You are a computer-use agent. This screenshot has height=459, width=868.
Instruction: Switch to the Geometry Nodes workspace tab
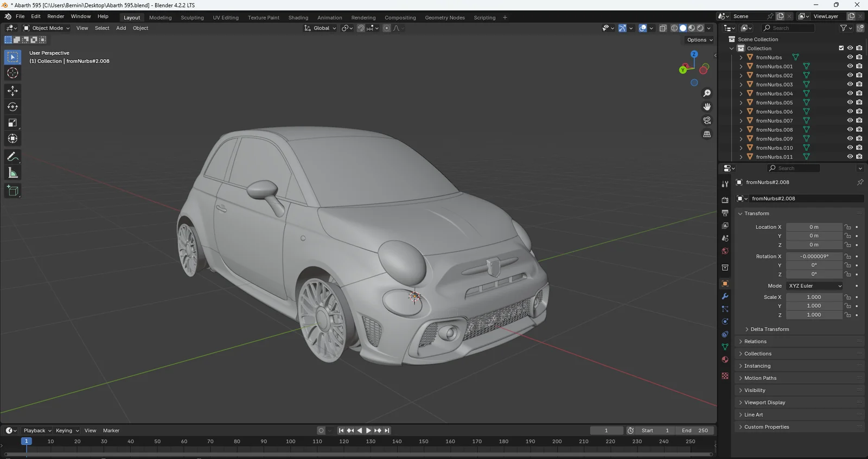[x=445, y=17]
